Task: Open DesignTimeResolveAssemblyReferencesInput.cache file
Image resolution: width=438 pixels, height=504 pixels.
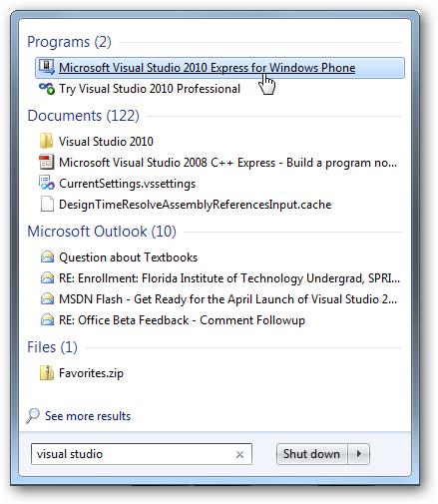Action: click(x=187, y=205)
